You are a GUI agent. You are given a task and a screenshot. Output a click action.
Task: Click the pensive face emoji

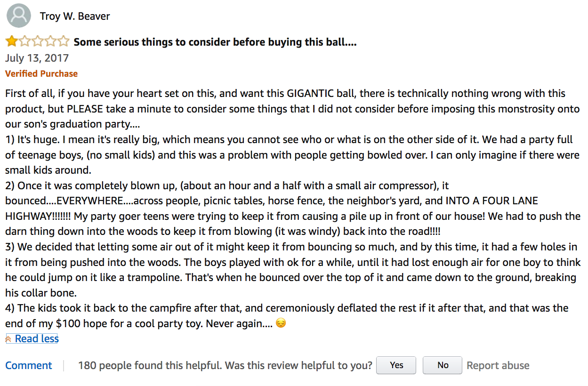pos(281,324)
